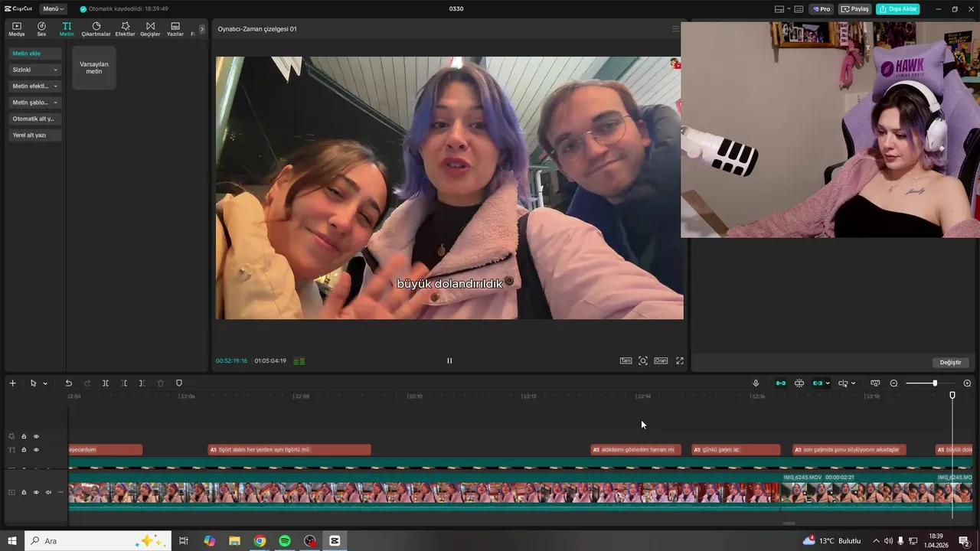Expand the Sizinki section
Screen dimensions: 980x551
click(35, 70)
